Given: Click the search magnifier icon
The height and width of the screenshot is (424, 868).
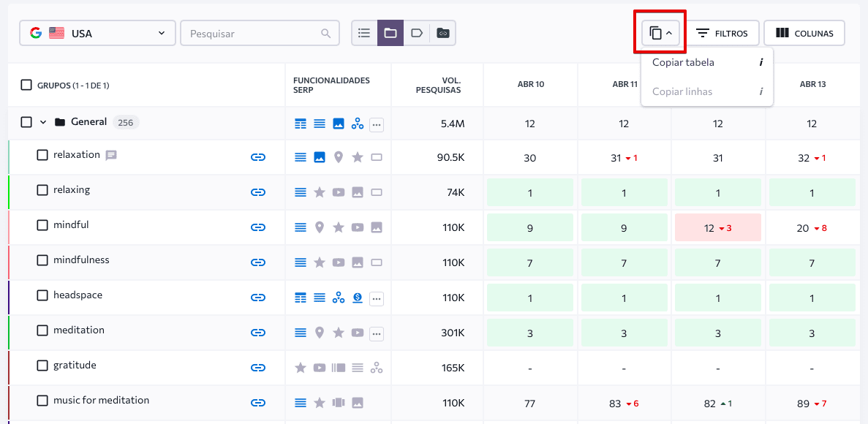Looking at the screenshot, I should [x=326, y=33].
